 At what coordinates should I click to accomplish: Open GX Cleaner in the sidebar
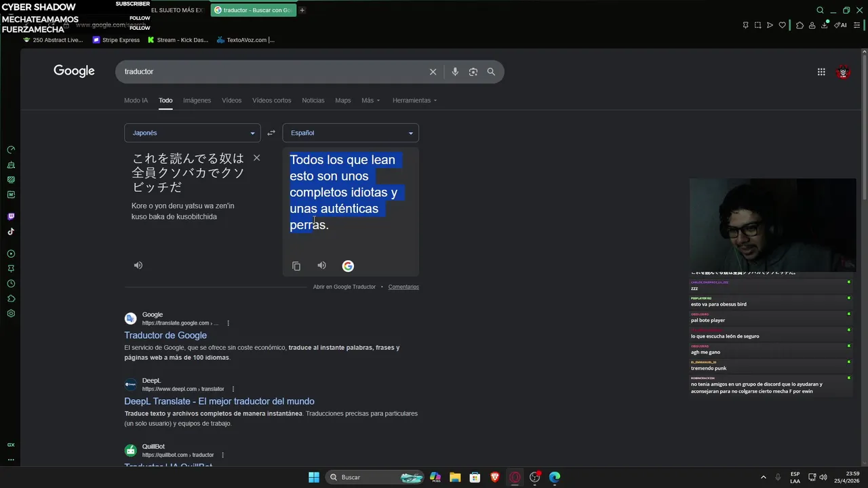(11, 165)
